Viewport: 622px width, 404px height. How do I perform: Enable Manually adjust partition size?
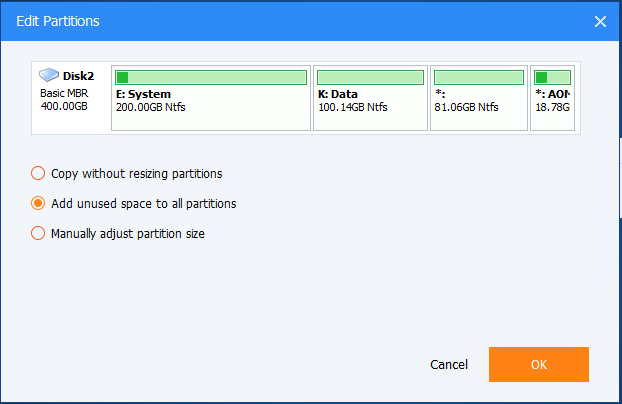39,233
